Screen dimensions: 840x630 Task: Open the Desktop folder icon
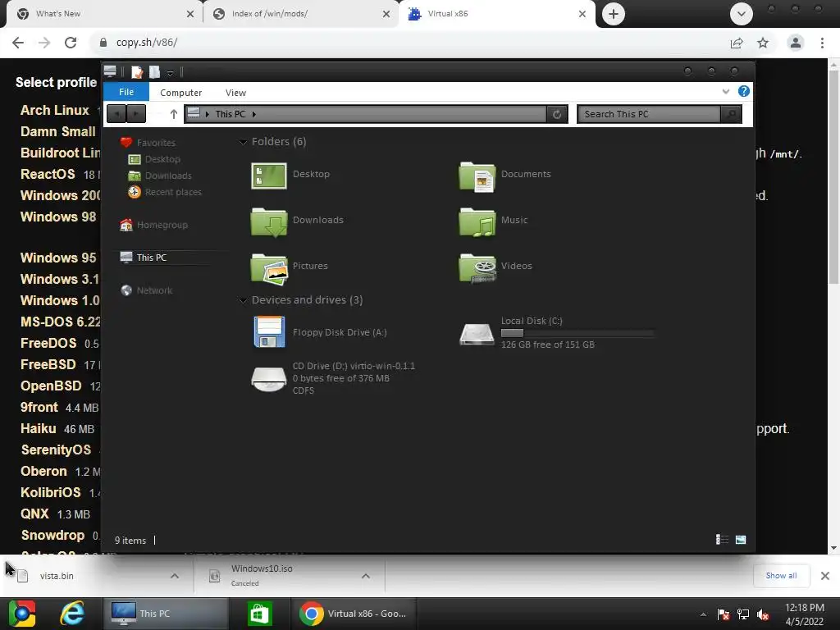[269, 176]
